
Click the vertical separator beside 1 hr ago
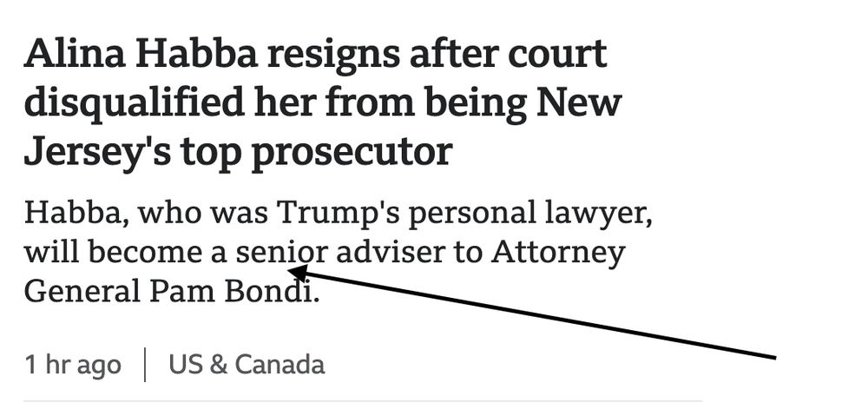(x=144, y=365)
